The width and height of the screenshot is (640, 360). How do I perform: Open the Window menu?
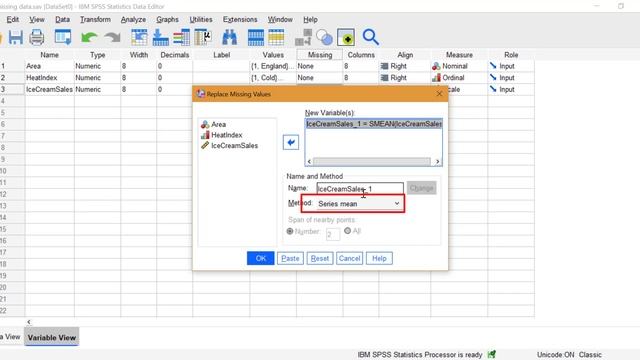(280, 20)
